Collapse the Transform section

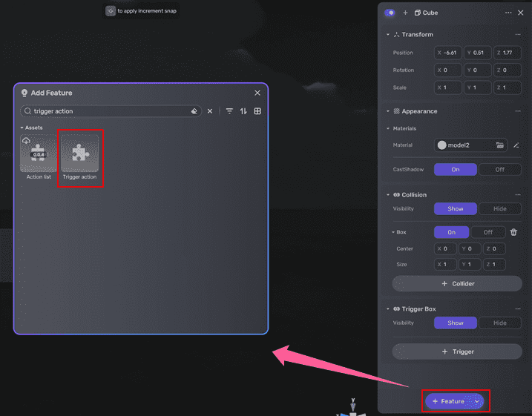coord(388,35)
